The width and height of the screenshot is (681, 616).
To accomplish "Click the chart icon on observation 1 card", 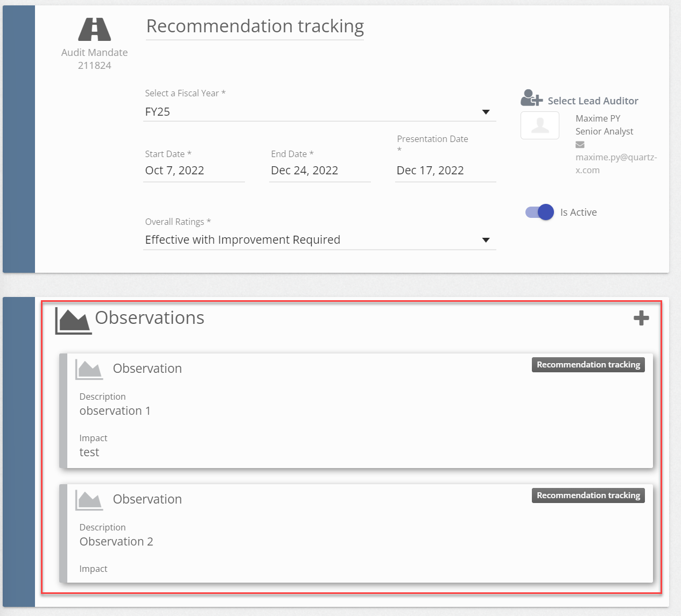I will pos(89,370).
